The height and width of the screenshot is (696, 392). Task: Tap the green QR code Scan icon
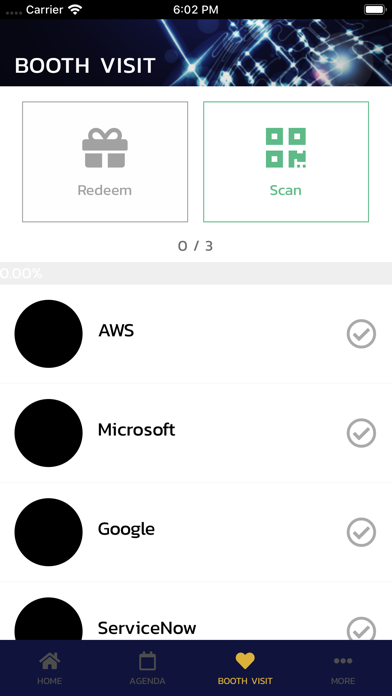click(286, 148)
